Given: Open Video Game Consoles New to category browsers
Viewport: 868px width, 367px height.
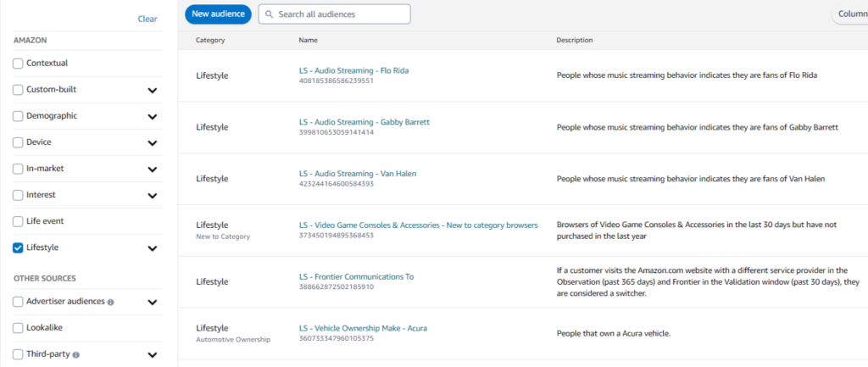Looking at the screenshot, I should tap(419, 225).
